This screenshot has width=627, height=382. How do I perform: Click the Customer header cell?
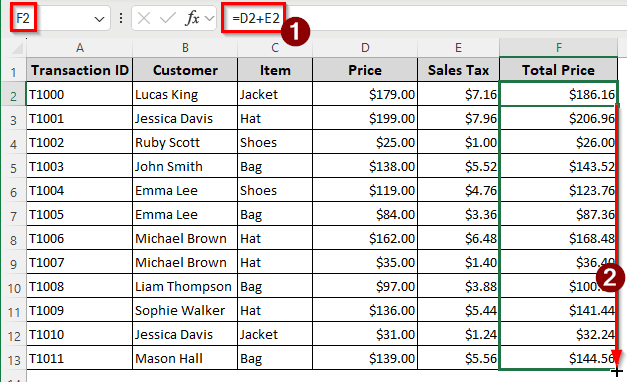click(x=185, y=70)
